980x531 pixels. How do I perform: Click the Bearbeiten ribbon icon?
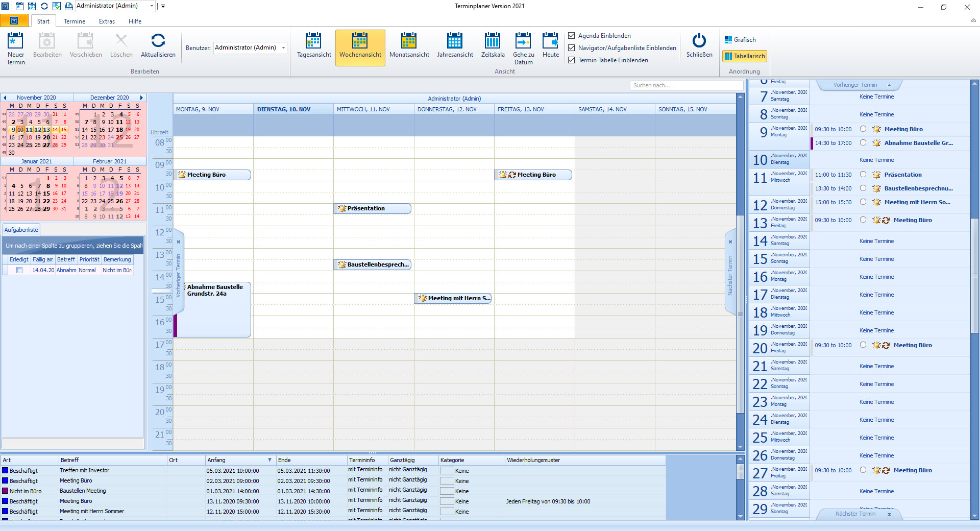pos(47,40)
